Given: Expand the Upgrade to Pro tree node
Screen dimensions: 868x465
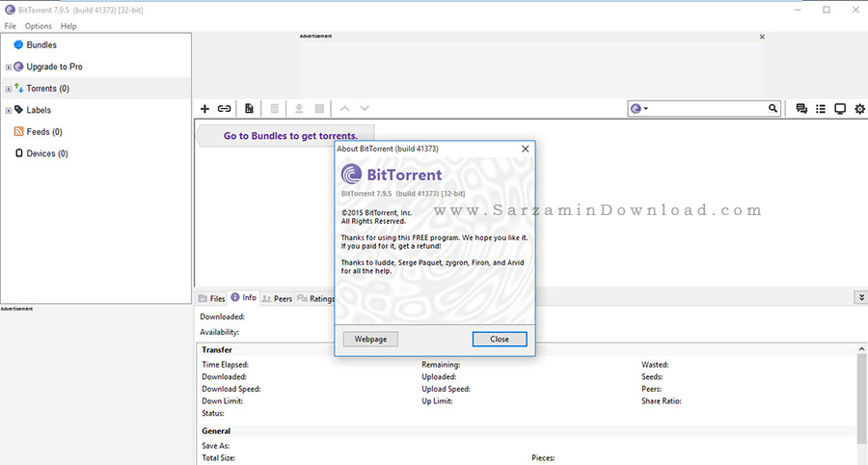Looking at the screenshot, I should click(9, 67).
